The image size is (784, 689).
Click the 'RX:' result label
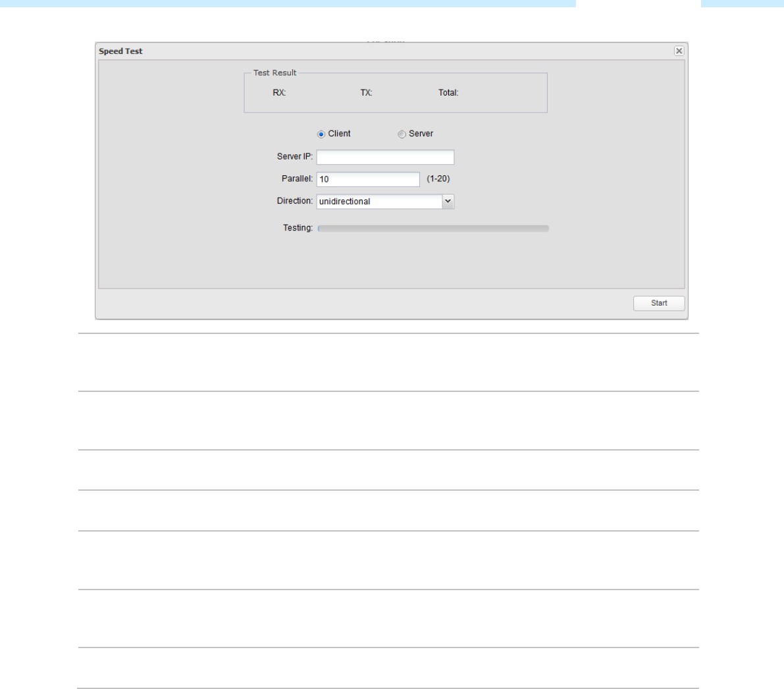tap(279, 93)
